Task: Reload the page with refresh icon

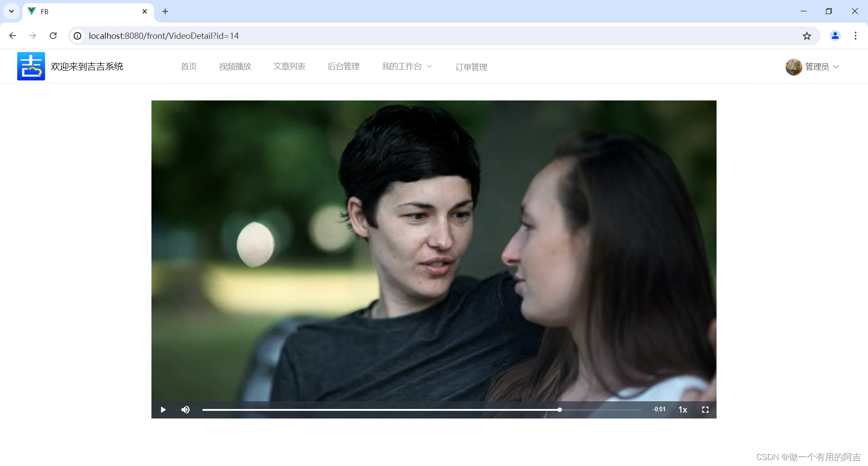Action: [x=53, y=36]
